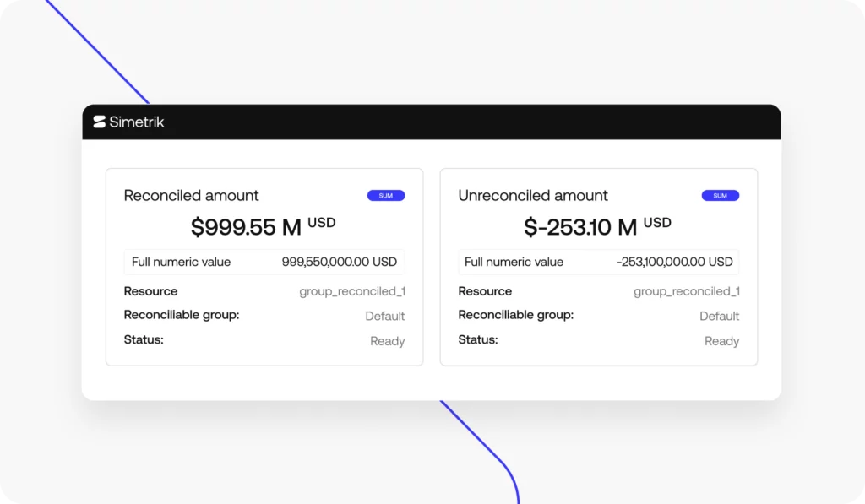865x504 pixels.
Task: Click the $-253.10 M total value
Action: point(580,227)
